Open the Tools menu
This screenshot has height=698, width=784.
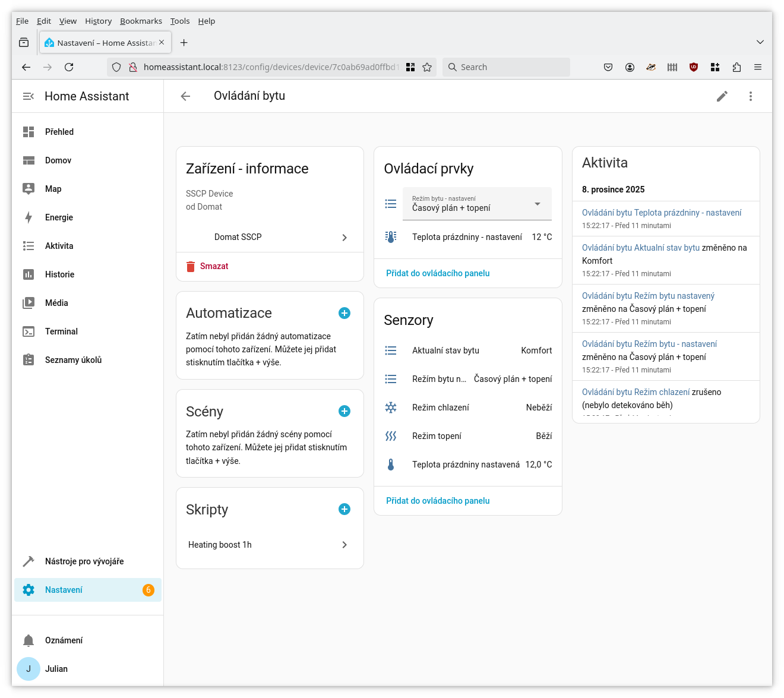click(x=180, y=21)
